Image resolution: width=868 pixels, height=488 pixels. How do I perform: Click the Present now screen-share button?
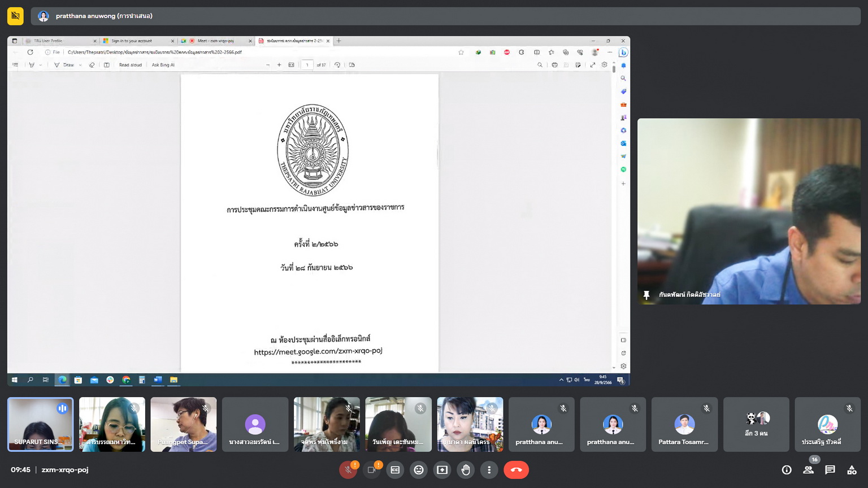442,470
